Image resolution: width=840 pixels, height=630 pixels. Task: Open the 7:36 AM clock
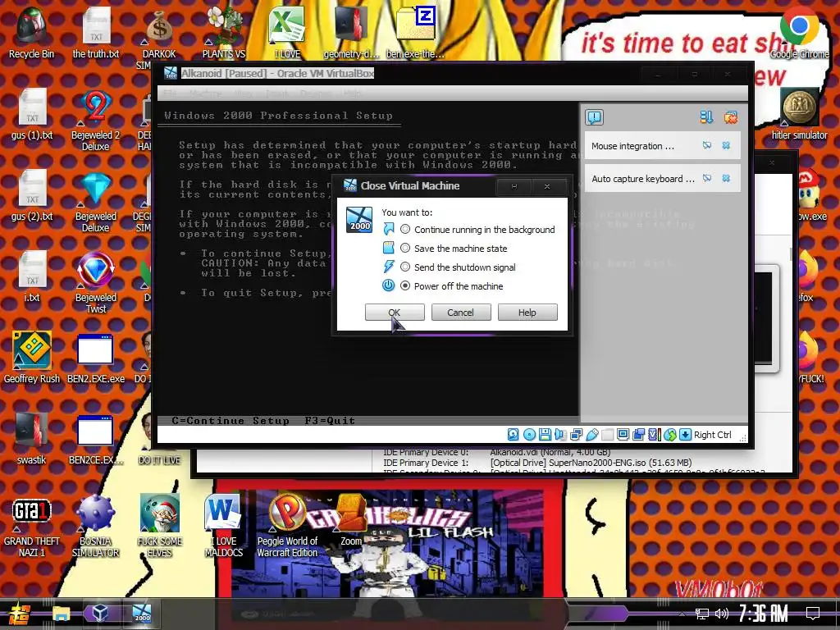(x=764, y=614)
